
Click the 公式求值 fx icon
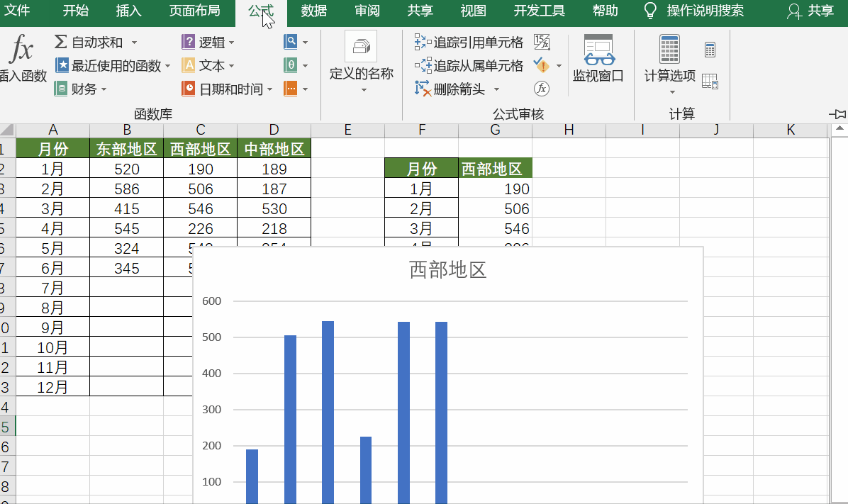541,89
